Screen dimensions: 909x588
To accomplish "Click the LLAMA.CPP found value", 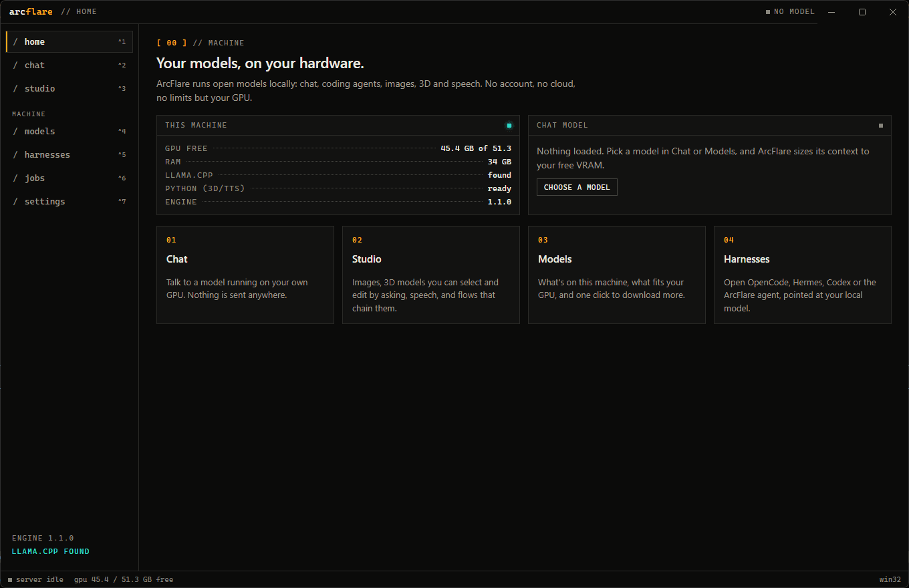I will click(499, 175).
